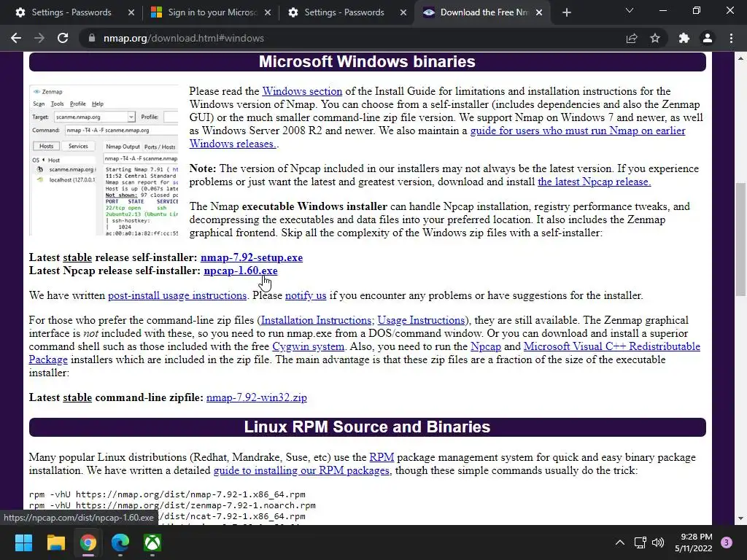Open the Windows section link
Viewport: 747px width, 560px height.
(x=302, y=91)
